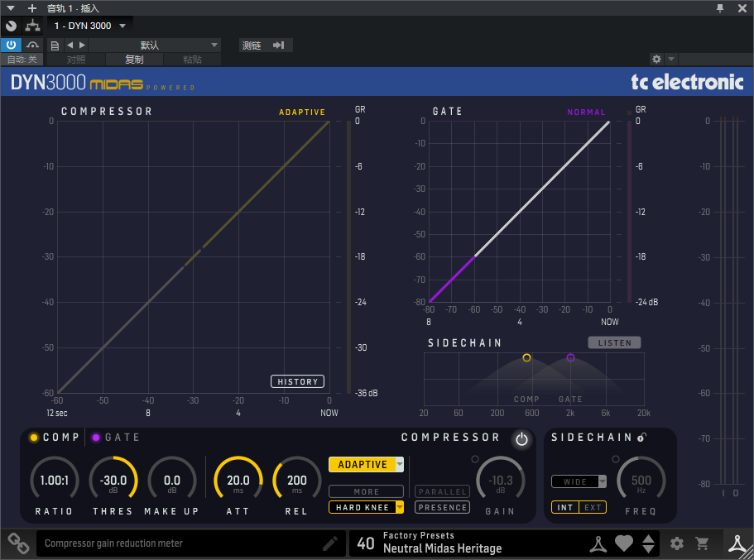Toggle the small circle above the FREQ knob
The height and width of the screenshot is (560, 754).
[616, 459]
